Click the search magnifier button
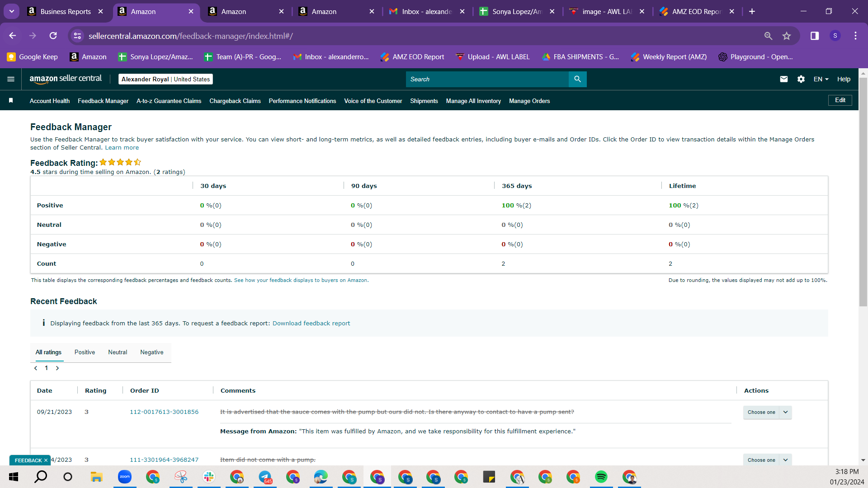868x488 pixels. click(577, 79)
